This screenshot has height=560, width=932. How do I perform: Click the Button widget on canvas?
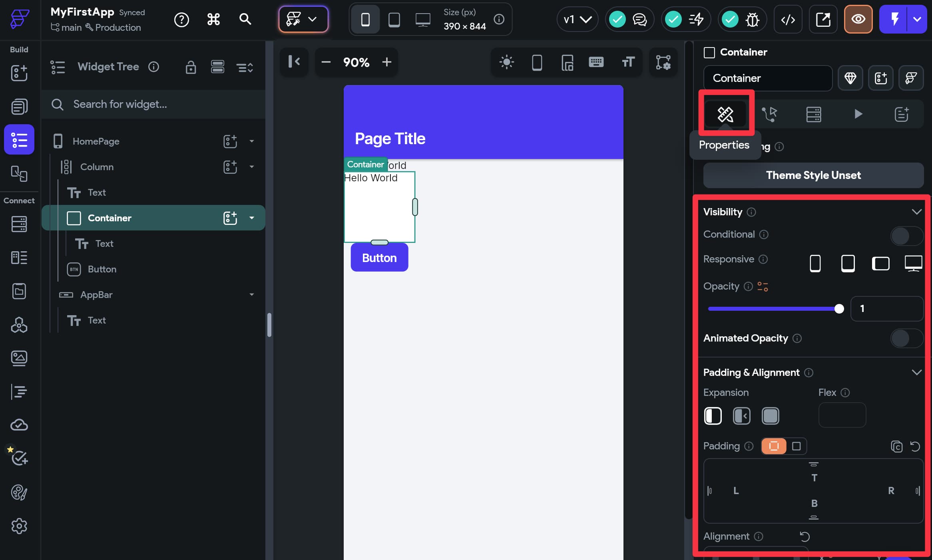[x=379, y=258]
